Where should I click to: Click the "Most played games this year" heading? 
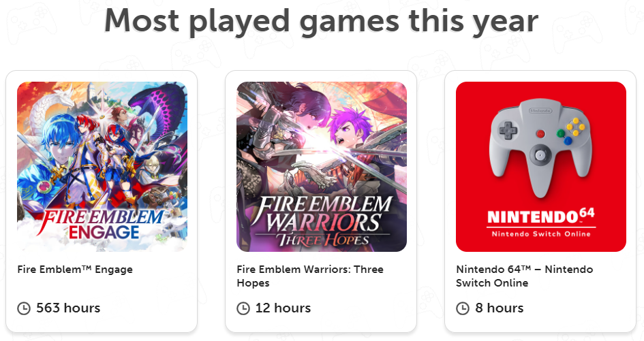[322, 20]
